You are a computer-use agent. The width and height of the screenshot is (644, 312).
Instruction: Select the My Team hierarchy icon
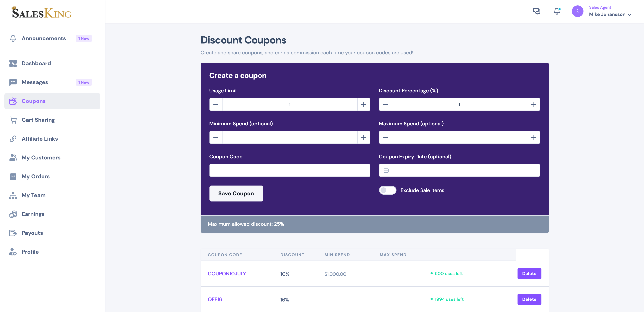(13, 195)
